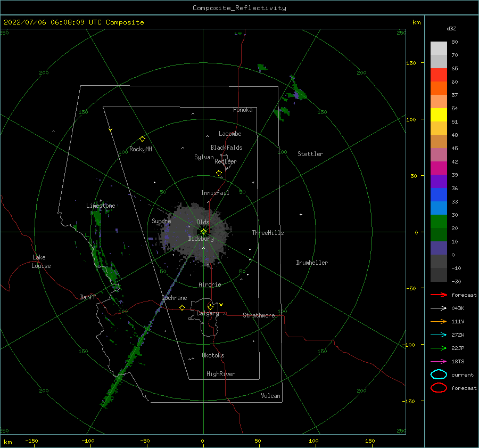Image resolution: width=479 pixels, height=448 pixels.
Task: Click the Innisfail label
Action: tap(215, 193)
